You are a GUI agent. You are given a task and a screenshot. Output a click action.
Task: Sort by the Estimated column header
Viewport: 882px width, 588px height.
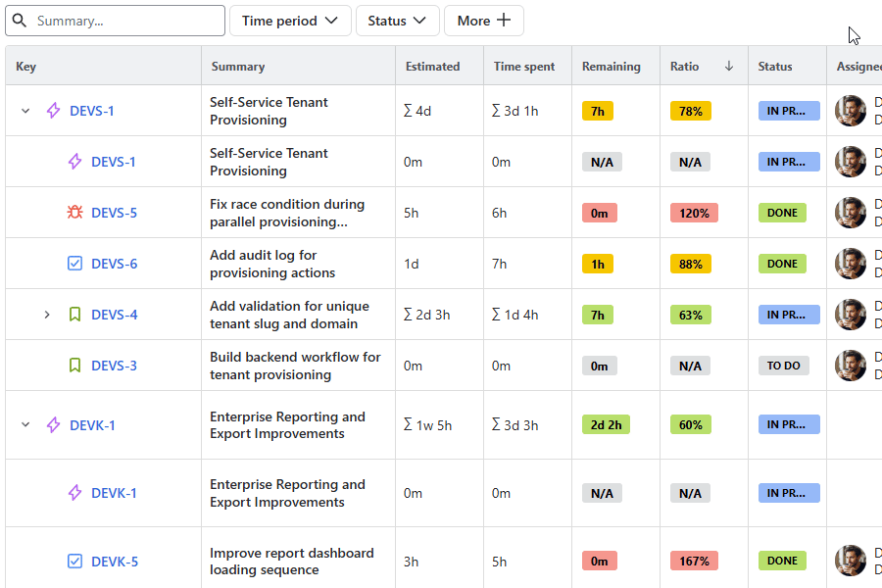pos(432,67)
